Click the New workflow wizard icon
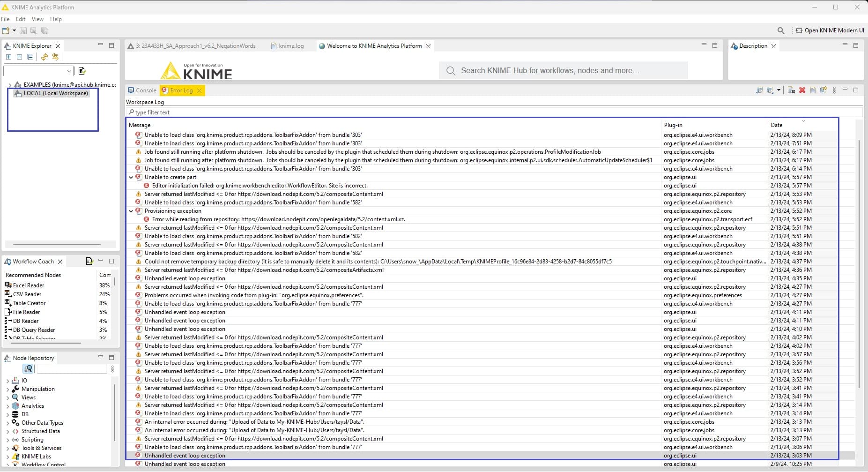 pos(6,31)
